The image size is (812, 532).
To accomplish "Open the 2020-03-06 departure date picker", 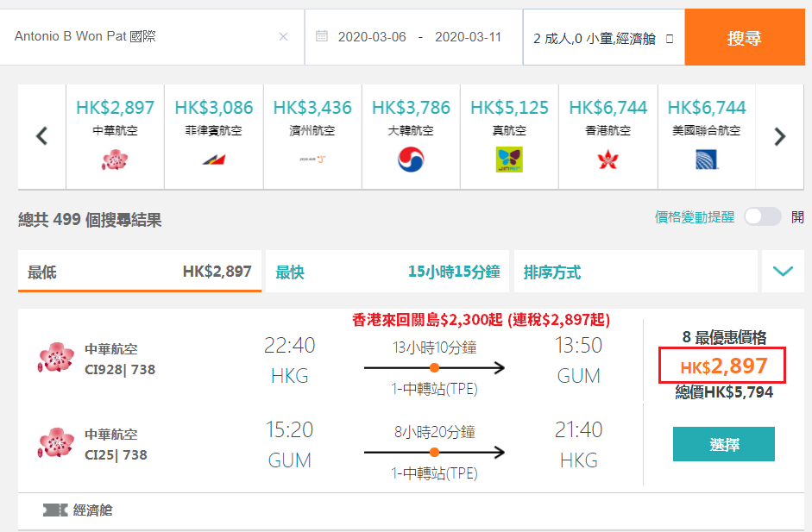I will (372, 37).
